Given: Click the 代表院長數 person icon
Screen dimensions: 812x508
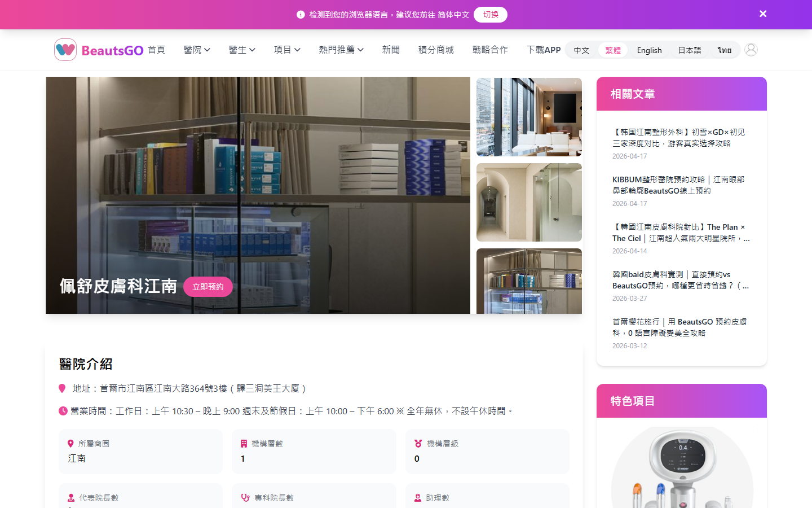Looking at the screenshot, I should pos(71,498).
